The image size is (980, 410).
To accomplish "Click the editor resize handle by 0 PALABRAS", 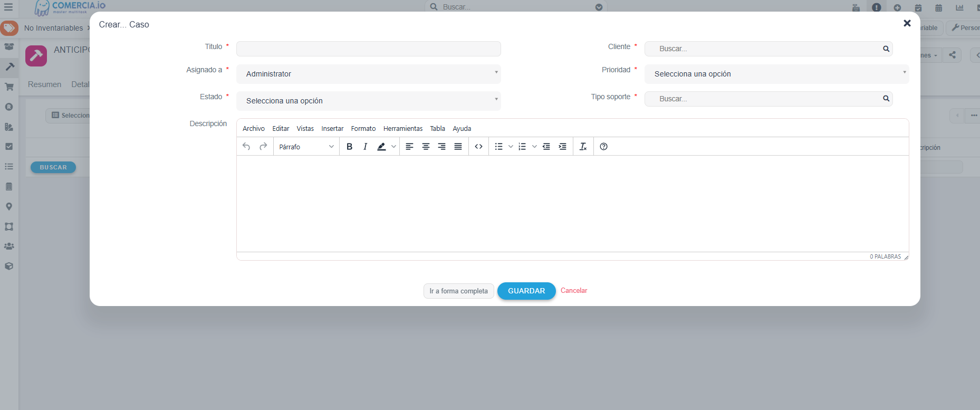I will (x=906, y=257).
